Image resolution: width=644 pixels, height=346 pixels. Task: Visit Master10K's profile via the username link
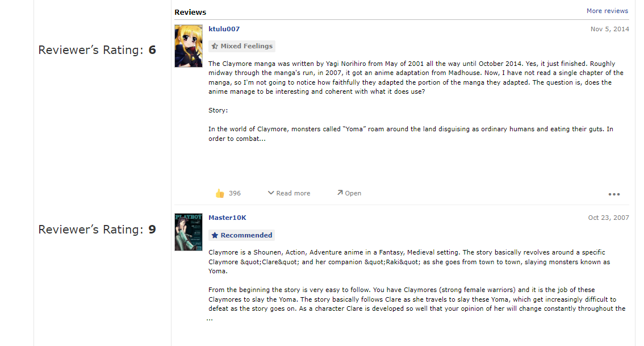pyautogui.click(x=227, y=218)
